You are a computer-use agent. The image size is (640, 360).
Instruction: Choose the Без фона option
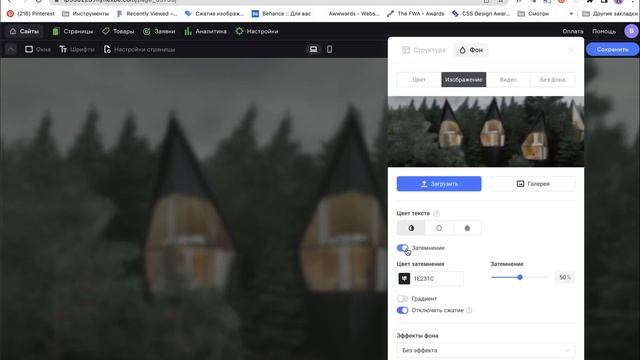point(553,80)
